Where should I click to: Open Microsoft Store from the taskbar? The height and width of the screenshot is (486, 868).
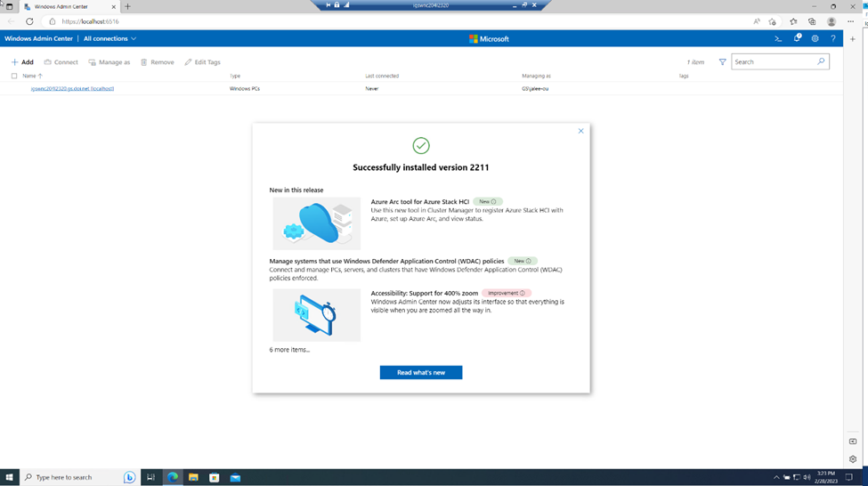coord(215,477)
